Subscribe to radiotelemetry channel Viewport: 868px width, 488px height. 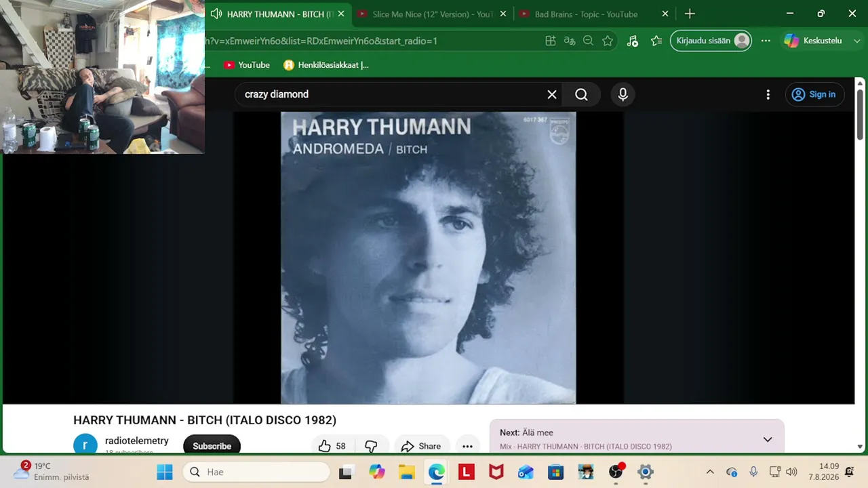coord(212,446)
